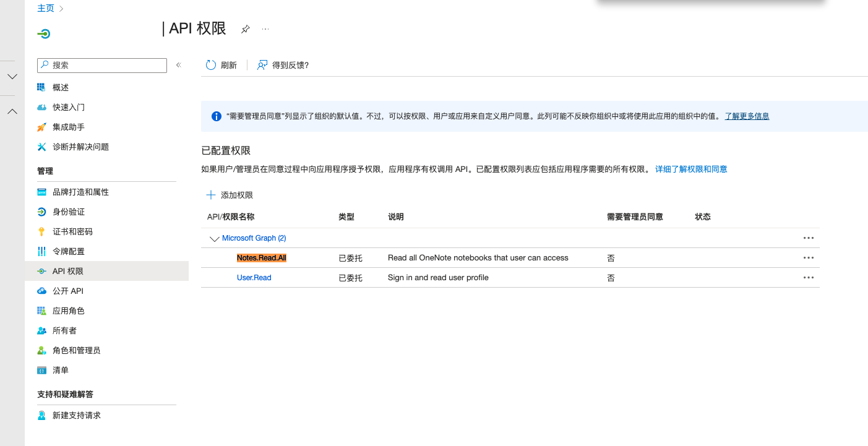Click the 品牌打造和属性 icon
Viewport: 868px width, 446px height.
[41, 192]
